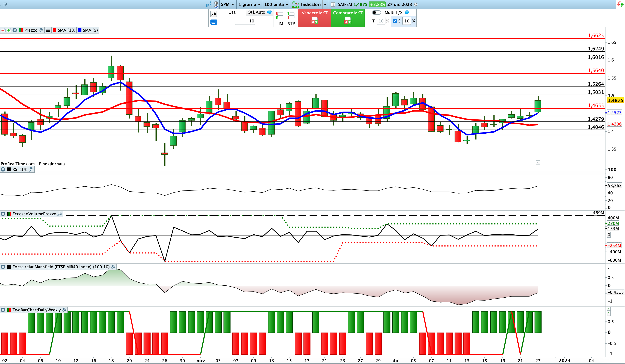Select the SMA (5) indicator label
The height and width of the screenshot is (364, 625).
tap(90, 30)
